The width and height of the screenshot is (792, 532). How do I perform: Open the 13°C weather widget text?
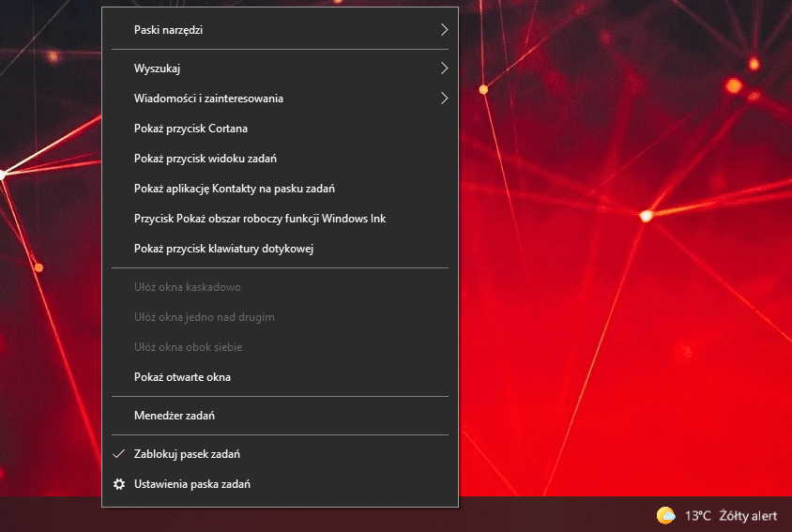coord(697,516)
